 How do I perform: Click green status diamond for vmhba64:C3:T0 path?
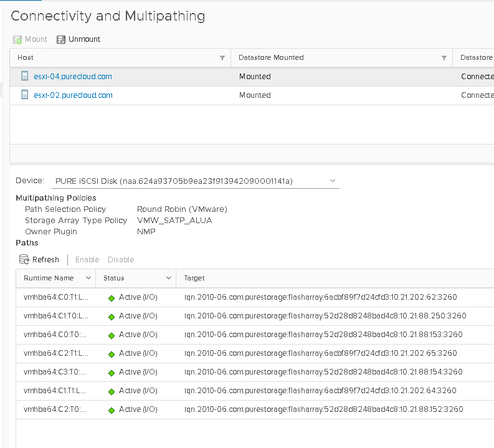coord(112,373)
